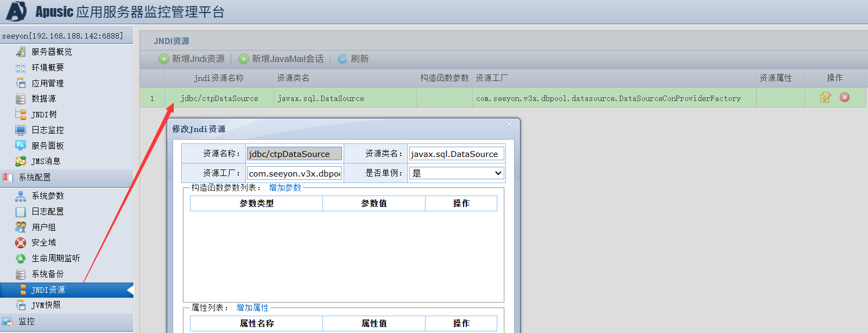868x333 pixels.
Task: Click the 生命周期监听 icon in sidebar
Action: [x=21, y=259]
